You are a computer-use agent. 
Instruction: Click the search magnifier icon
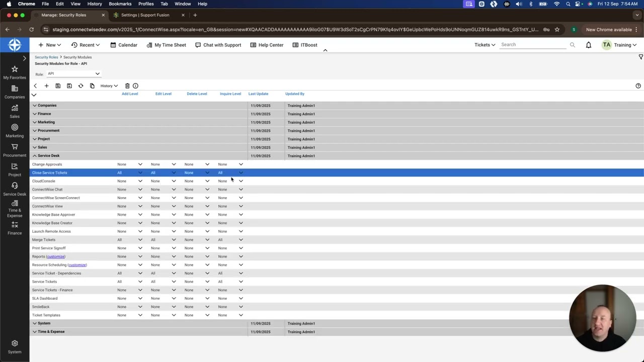(572, 45)
